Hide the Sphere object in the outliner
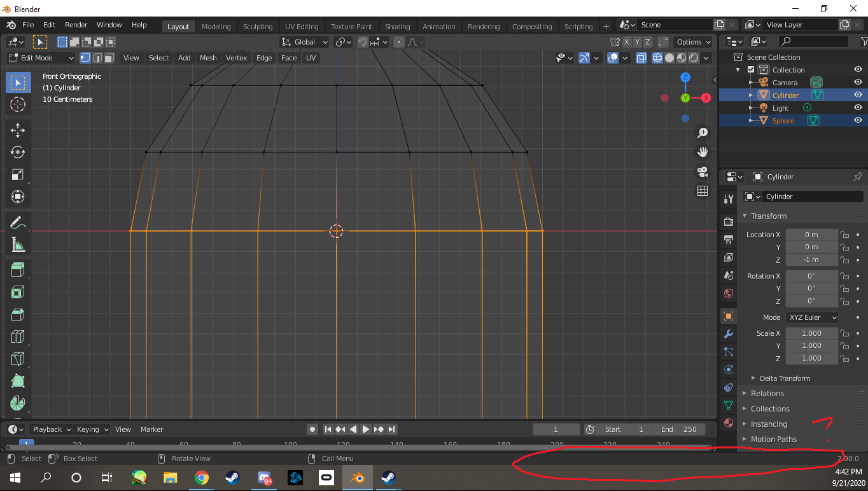Image resolution: width=868 pixels, height=491 pixels. (858, 120)
